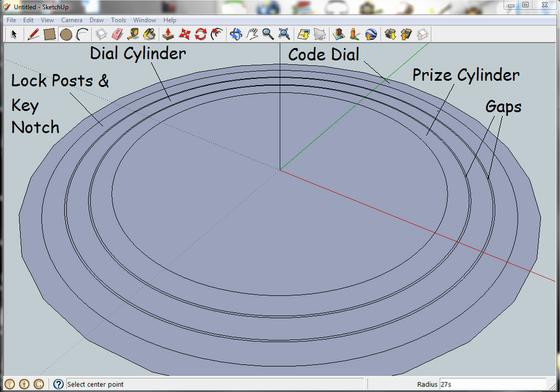The height and width of the screenshot is (392, 560).
Task: Click the Get Models icon
Action: coord(390,35)
